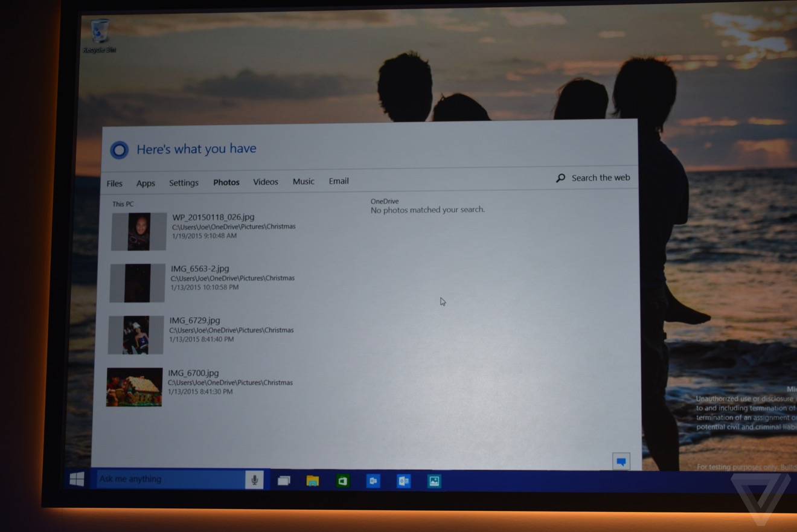Show Videos search results tab
The width and height of the screenshot is (797, 532).
point(265,182)
